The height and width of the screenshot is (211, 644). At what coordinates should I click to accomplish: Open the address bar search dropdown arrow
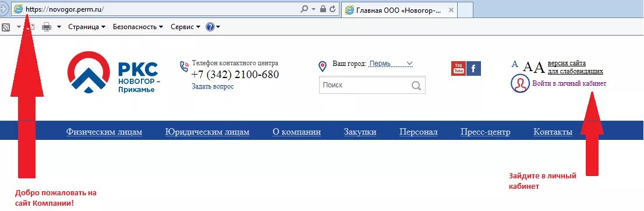[314, 9]
